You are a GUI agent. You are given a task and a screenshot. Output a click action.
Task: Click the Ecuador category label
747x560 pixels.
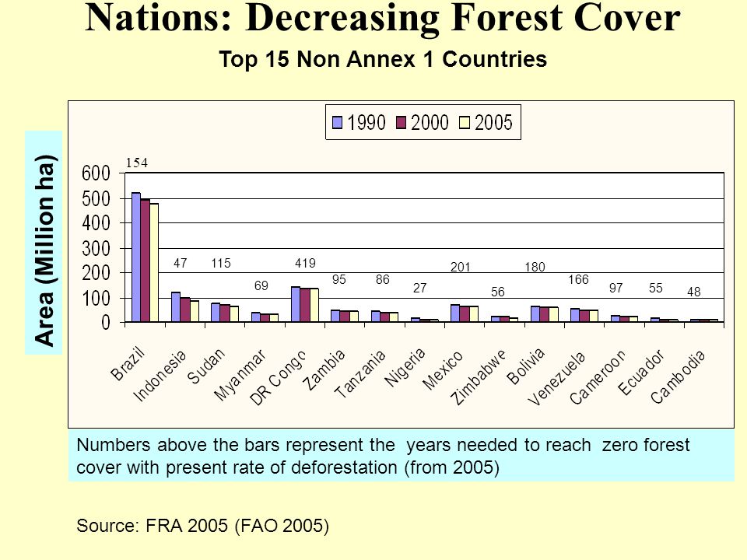click(640, 373)
